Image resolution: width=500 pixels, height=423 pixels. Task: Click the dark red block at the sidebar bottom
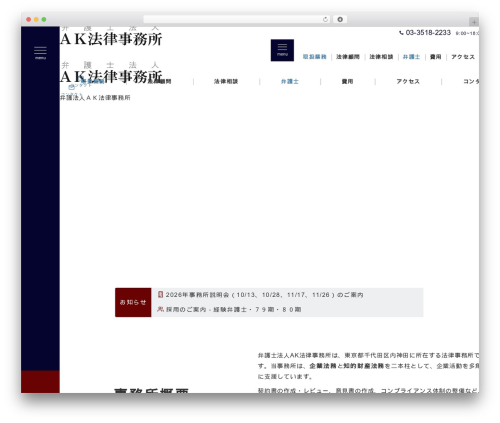point(40,382)
